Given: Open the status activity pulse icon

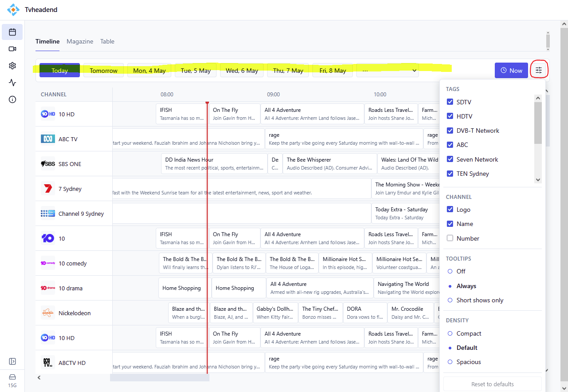Looking at the screenshot, I should 12,83.
